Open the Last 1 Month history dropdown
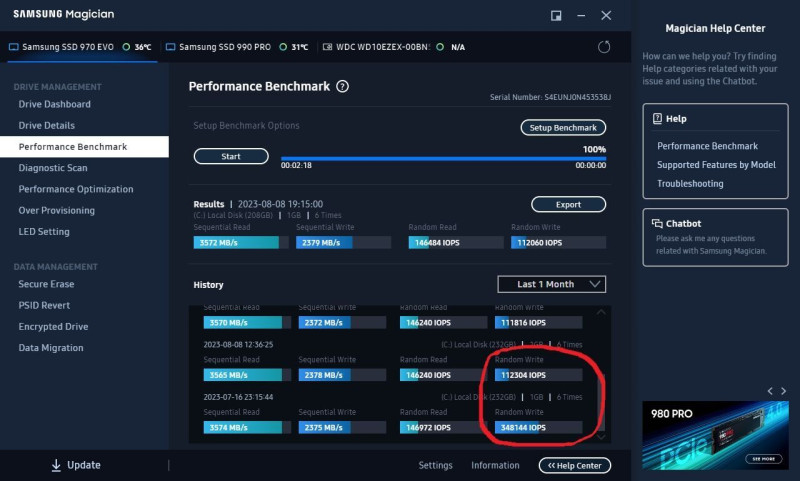The height and width of the screenshot is (481, 800). [x=552, y=284]
